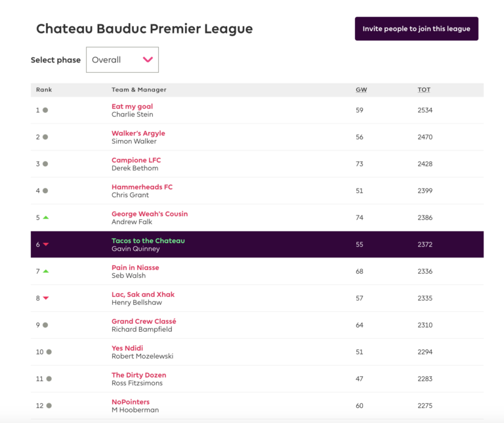Screen dimensions: 504x423
Task: Open the Select phase dropdown
Action: click(122, 60)
